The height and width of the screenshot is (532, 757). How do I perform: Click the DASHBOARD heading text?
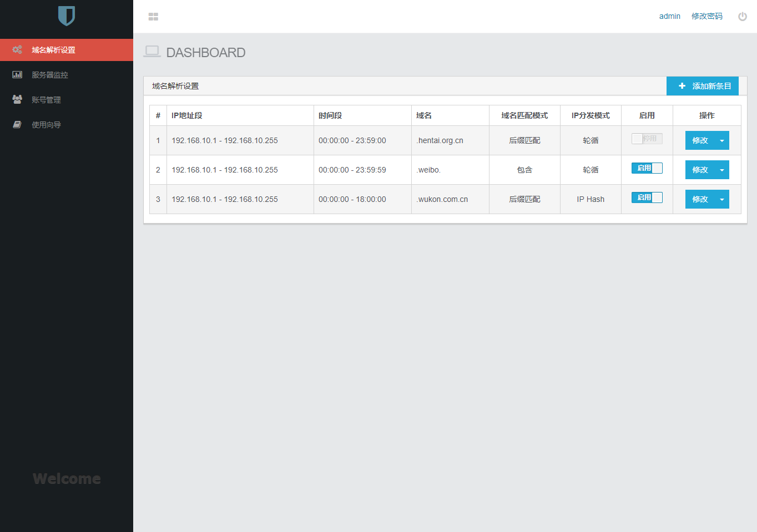(x=206, y=52)
